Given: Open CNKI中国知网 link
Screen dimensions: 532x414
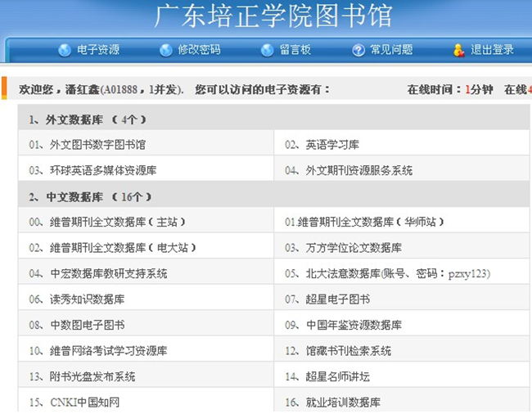Looking at the screenshot, I should click(85, 402).
